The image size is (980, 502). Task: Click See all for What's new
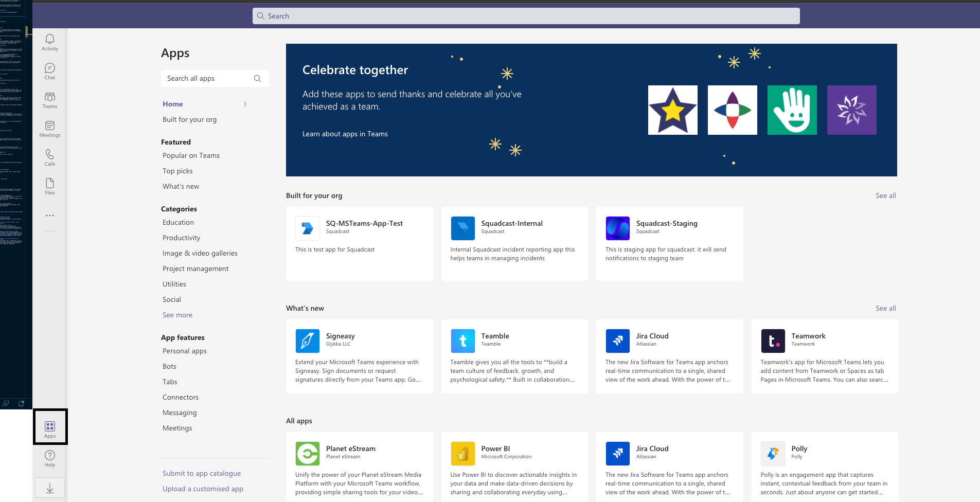(885, 308)
